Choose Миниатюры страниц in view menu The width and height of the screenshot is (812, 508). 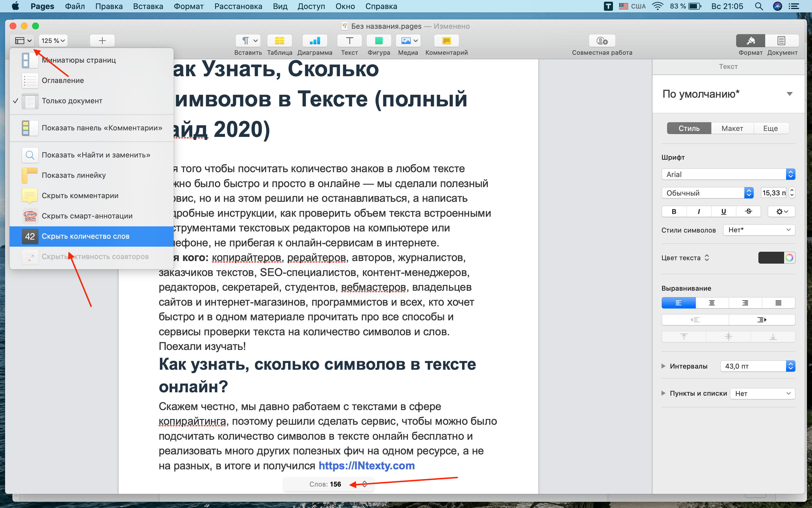click(x=92, y=60)
